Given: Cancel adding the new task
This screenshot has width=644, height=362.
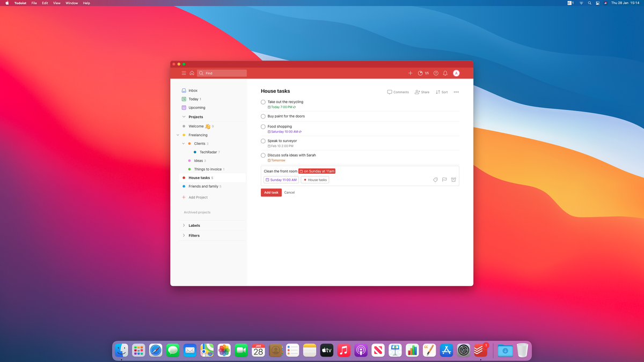Looking at the screenshot, I should 289,192.
